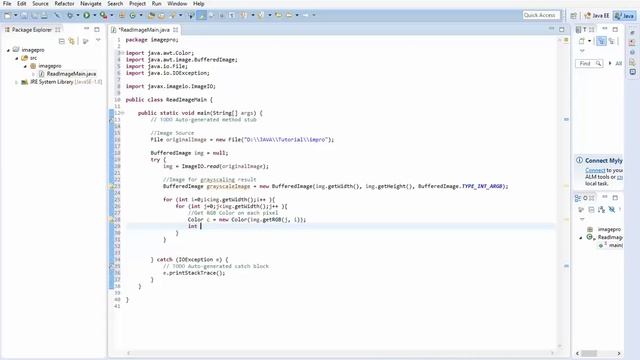Click the Print toolbar icon
This screenshot has height=360, width=640.
[x=44, y=16]
